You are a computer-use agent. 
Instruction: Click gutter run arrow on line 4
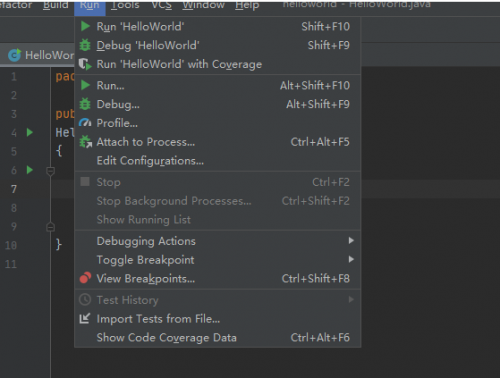coord(30,132)
